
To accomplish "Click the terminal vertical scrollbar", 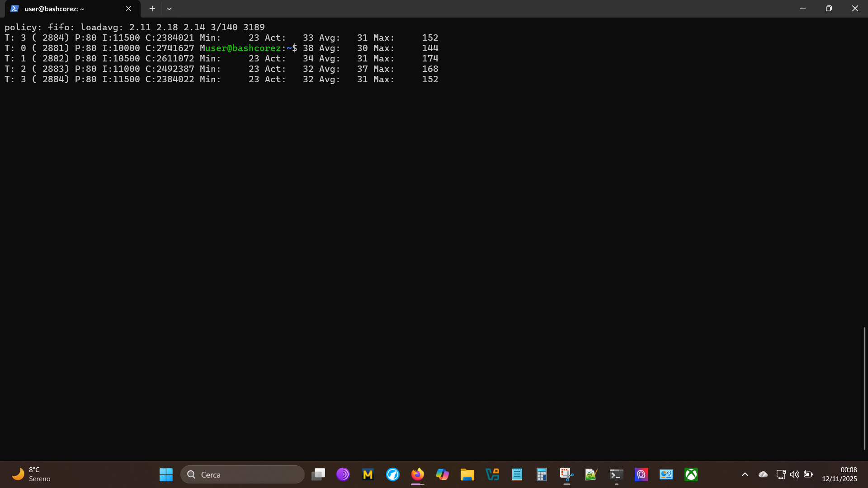I will (864, 389).
